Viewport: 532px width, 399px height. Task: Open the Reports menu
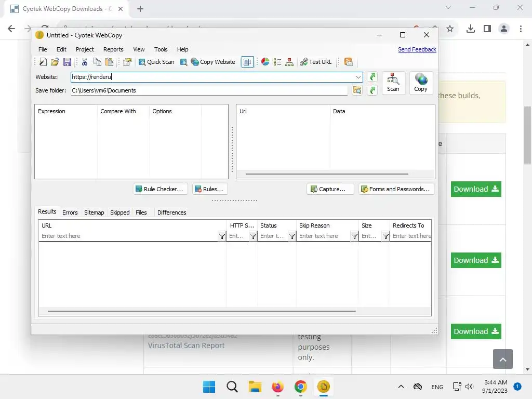(x=113, y=49)
